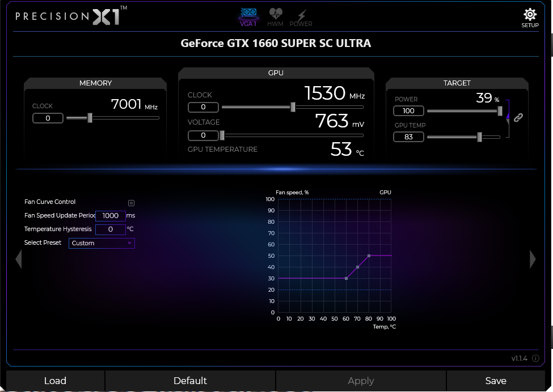Go to next panel with right arrow
553x392 pixels.
pyautogui.click(x=533, y=259)
